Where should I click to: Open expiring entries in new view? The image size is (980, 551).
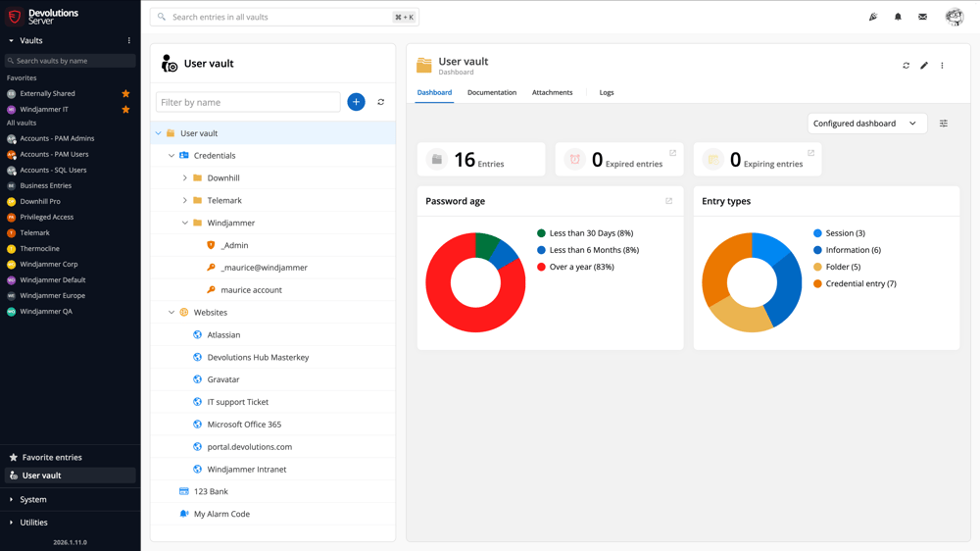tap(810, 153)
